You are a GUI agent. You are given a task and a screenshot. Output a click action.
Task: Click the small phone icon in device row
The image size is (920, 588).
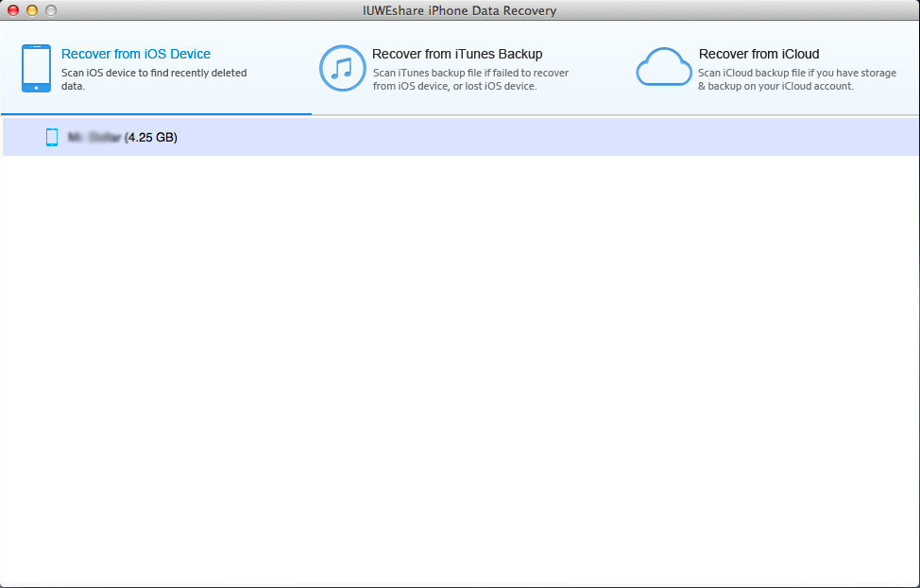point(52,137)
